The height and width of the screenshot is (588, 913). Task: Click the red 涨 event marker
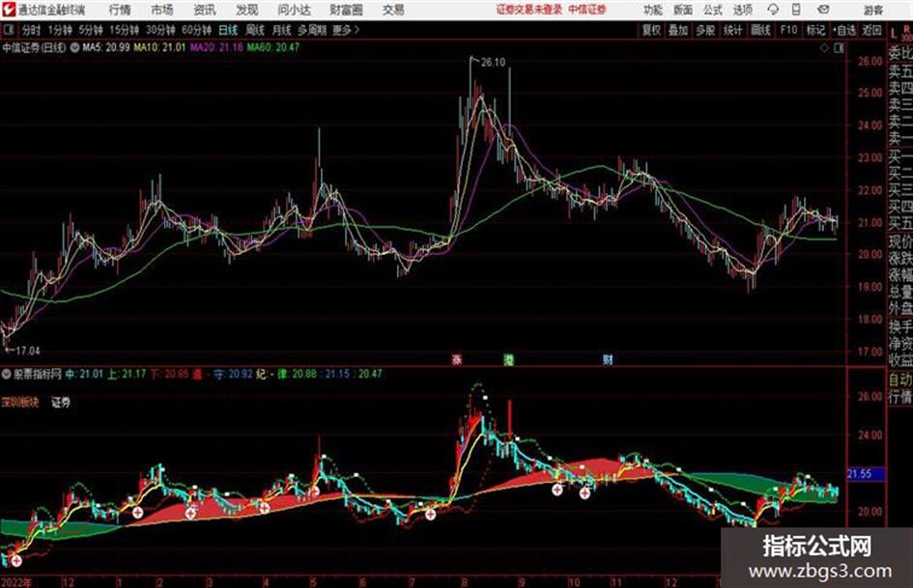(x=457, y=360)
